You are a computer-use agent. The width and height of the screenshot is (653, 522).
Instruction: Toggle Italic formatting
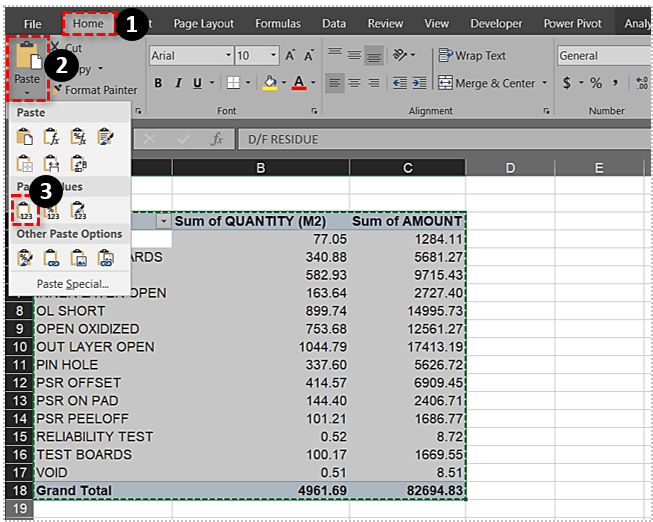click(x=180, y=83)
